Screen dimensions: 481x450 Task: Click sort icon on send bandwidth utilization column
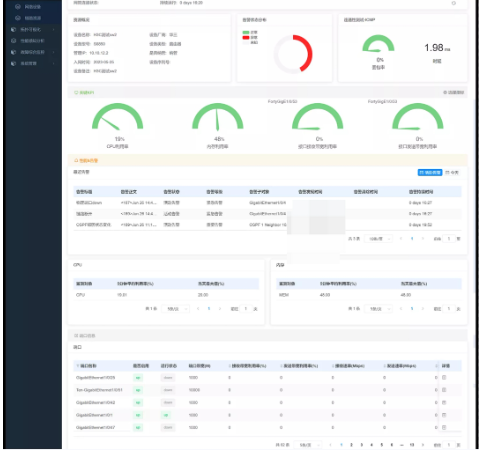point(281,366)
